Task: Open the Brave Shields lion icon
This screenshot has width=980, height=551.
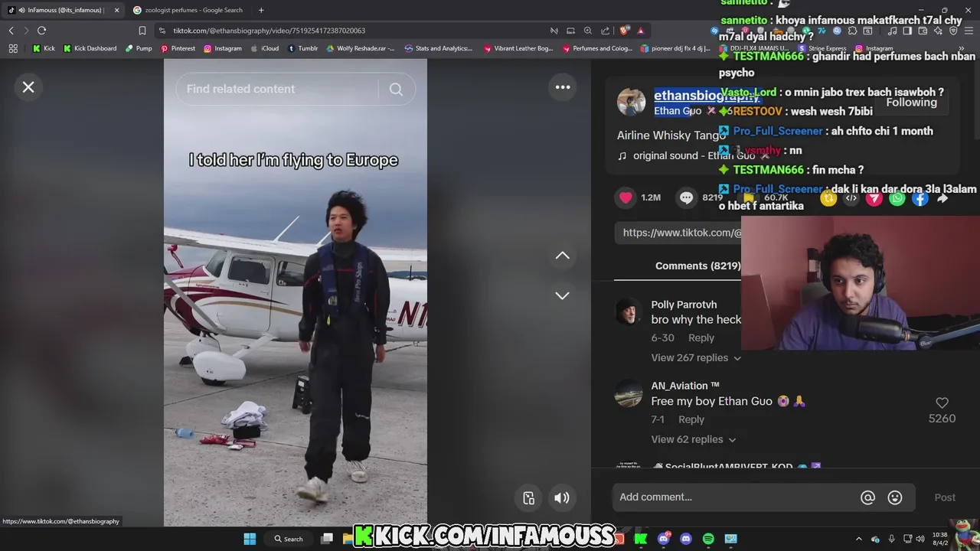Action: click(x=624, y=31)
